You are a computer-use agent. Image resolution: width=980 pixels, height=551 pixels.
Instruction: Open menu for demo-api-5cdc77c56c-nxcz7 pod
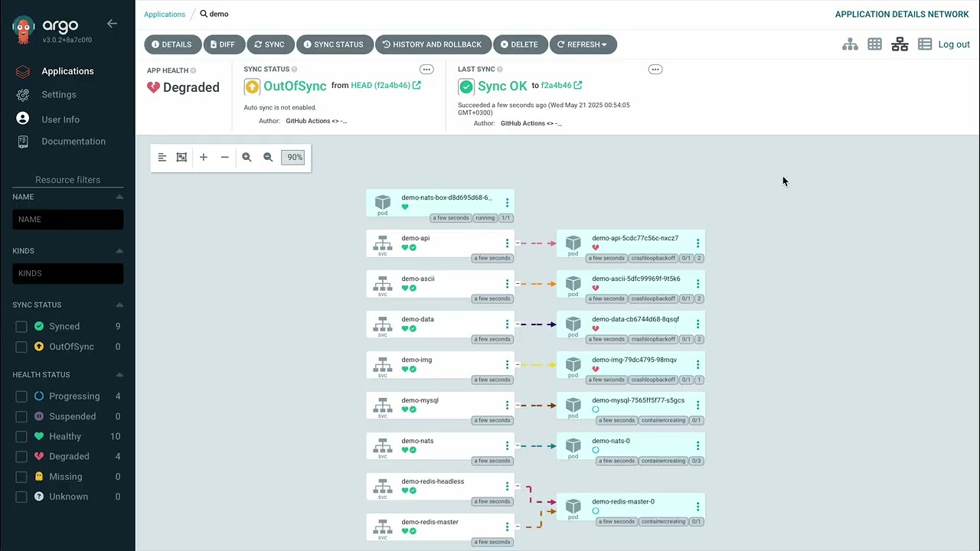(x=697, y=243)
